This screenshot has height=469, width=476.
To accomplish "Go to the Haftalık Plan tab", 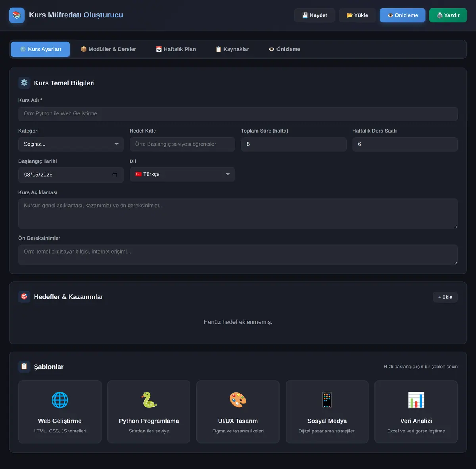I will tap(176, 49).
